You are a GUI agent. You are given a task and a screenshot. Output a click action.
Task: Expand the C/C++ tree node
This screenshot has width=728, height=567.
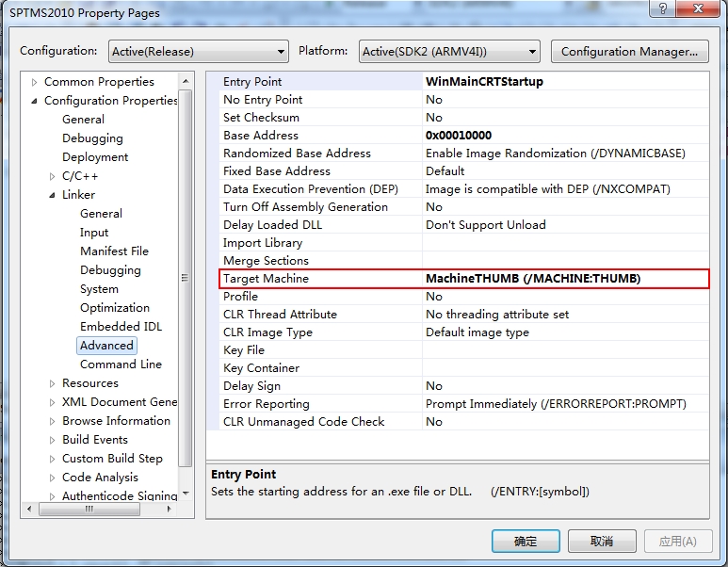tap(52, 176)
